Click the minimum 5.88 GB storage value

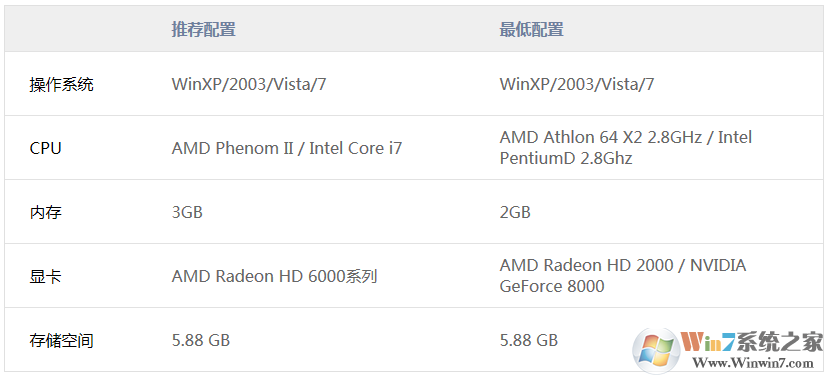(x=529, y=340)
